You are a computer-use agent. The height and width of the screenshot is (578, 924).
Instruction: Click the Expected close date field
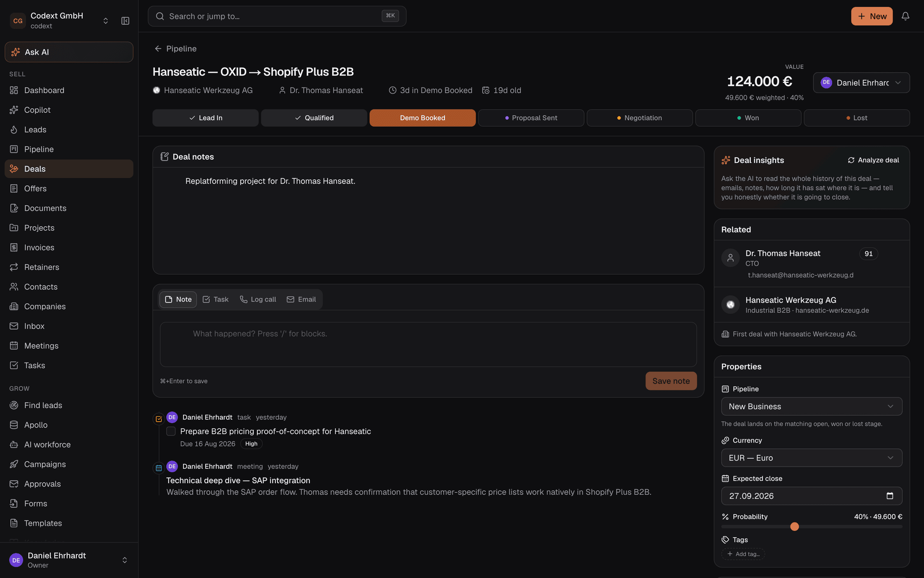pos(812,496)
